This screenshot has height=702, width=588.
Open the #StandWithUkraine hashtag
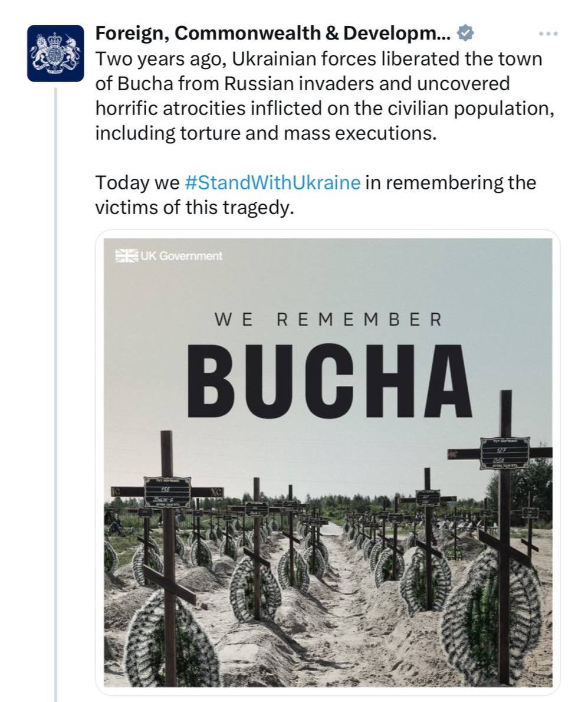pos(272,182)
